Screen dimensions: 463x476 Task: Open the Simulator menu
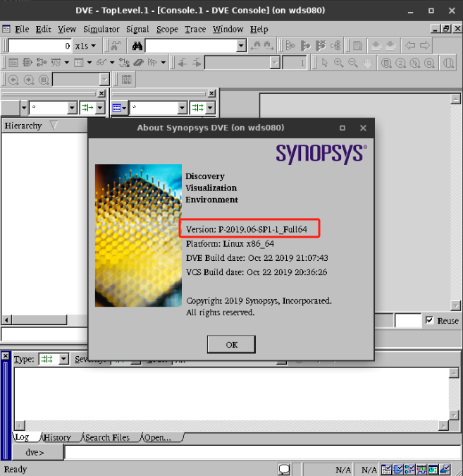pyautogui.click(x=101, y=29)
